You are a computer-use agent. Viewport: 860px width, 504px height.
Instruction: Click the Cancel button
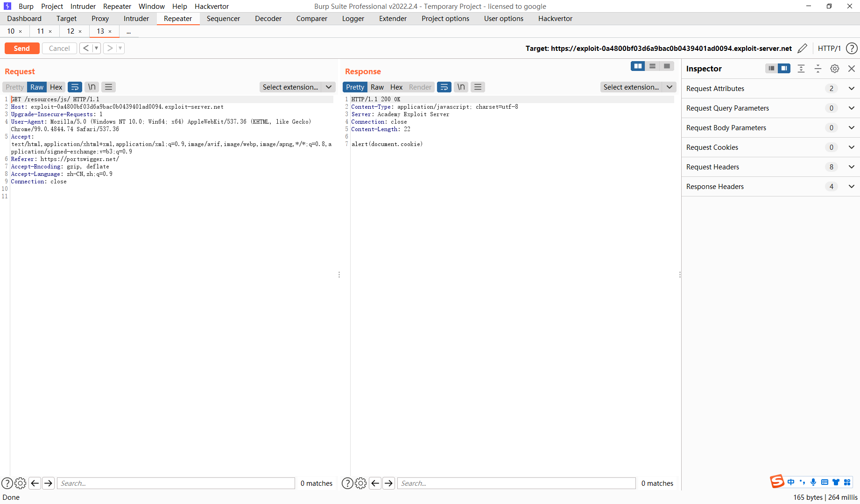[x=59, y=48]
